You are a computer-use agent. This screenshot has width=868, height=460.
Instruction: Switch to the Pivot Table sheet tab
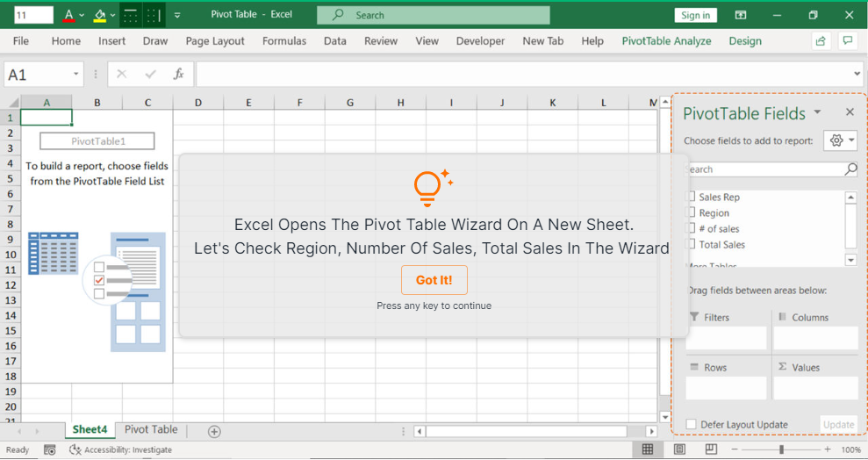pyautogui.click(x=151, y=429)
